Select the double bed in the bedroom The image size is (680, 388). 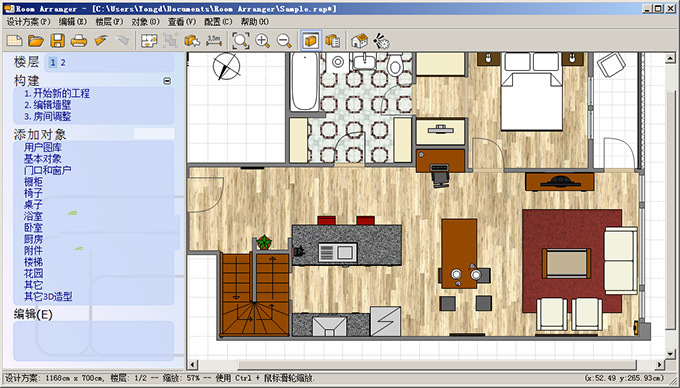532,91
